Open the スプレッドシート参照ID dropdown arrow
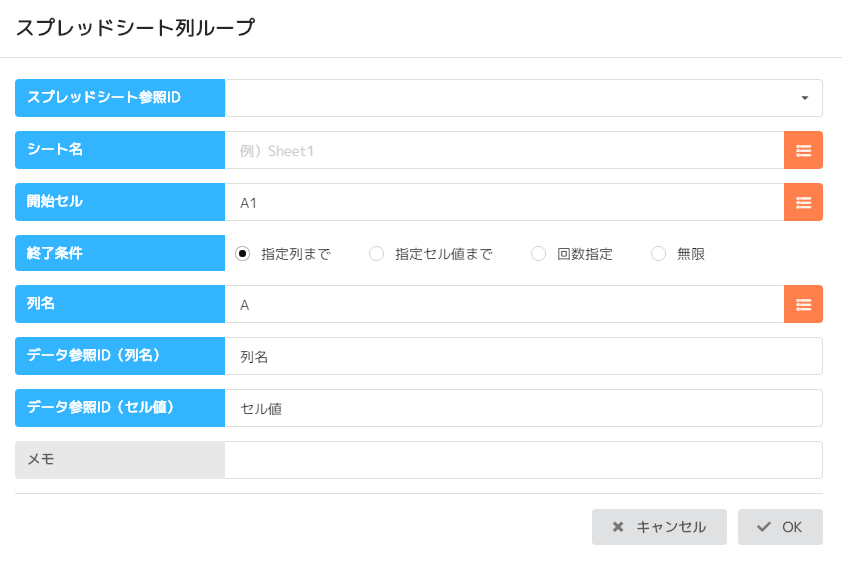The image size is (842, 565). tap(804, 98)
